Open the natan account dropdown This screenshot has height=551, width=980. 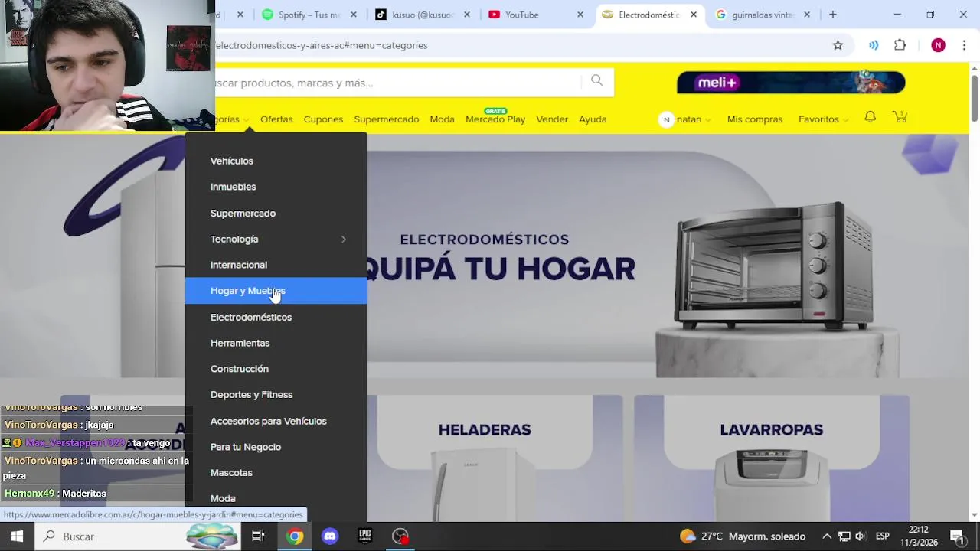coord(694,119)
